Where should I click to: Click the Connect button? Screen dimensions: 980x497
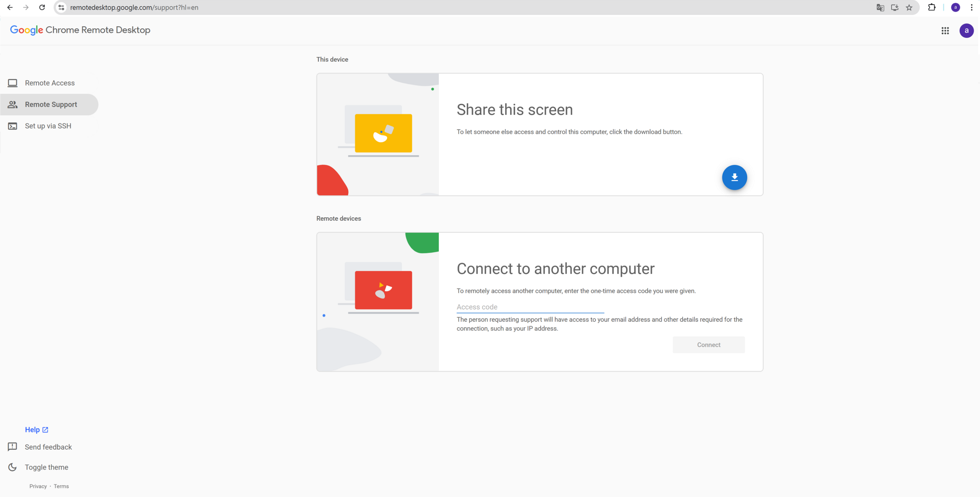coord(709,344)
